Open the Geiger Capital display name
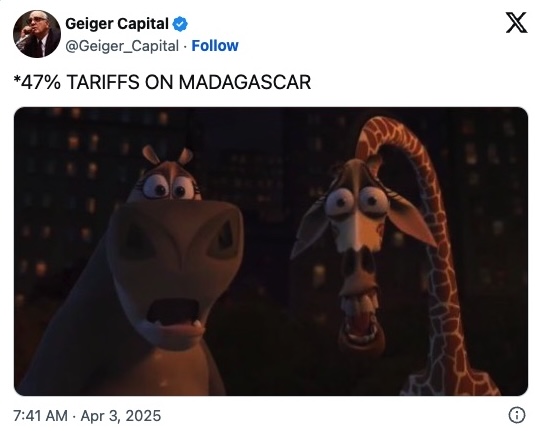This screenshot has width=535, height=431. coord(117,24)
